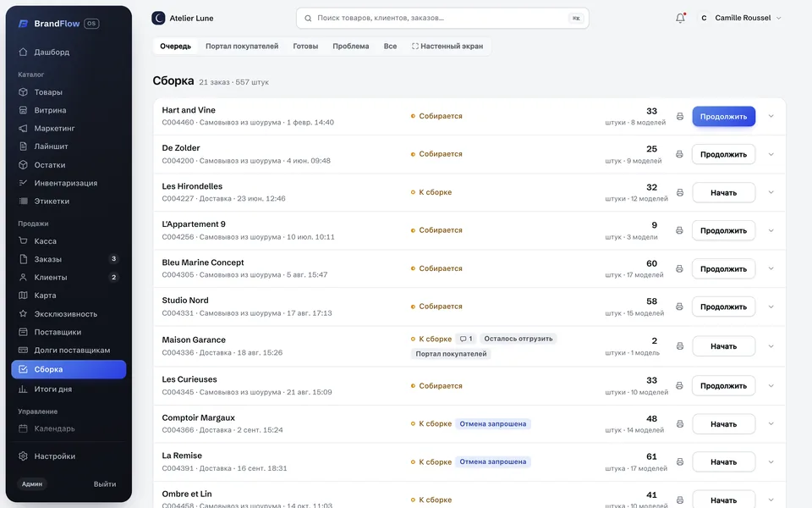Print the Maison Garance order
Image resolution: width=812 pixels, height=508 pixels.
coord(679,345)
